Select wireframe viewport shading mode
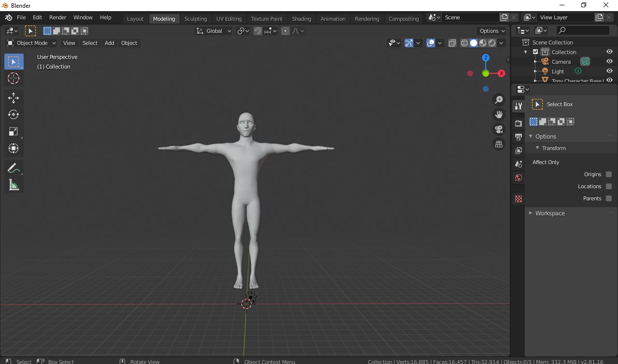The width and height of the screenshot is (618, 364). [x=464, y=43]
